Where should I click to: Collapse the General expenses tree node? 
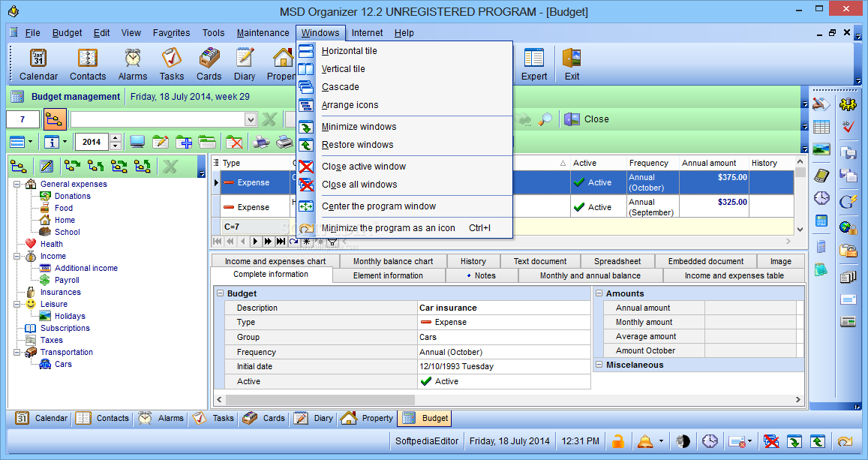pos(17,184)
